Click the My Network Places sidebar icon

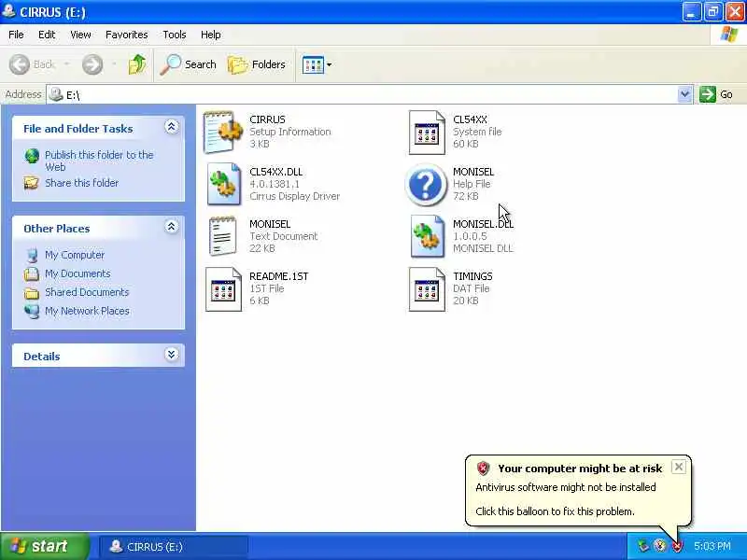click(32, 311)
